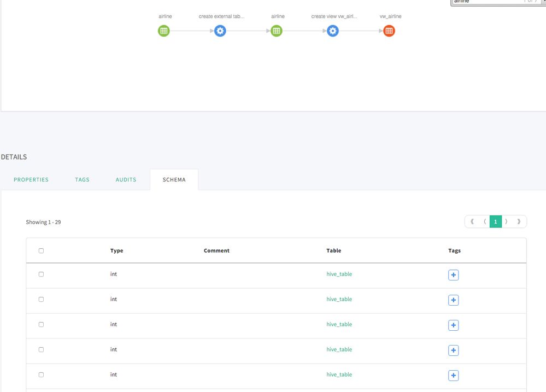Image resolution: width=546 pixels, height=392 pixels.
Task: Go to the previous page of the schema list
Action: (x=484, y=221)
